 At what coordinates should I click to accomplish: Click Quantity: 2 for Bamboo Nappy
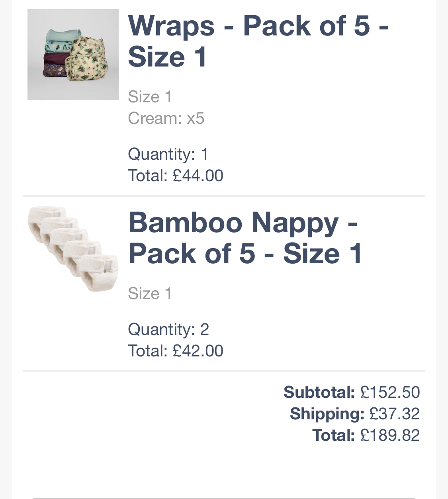[x=168, y=329]
